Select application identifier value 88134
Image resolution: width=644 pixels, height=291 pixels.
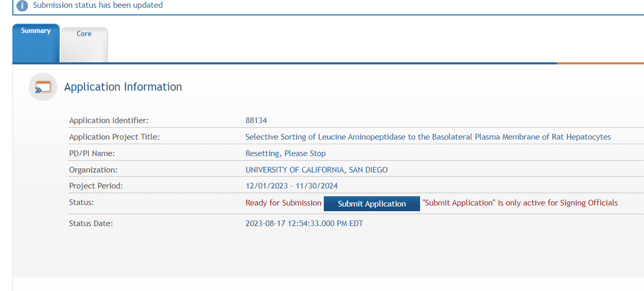coord(256,121)
